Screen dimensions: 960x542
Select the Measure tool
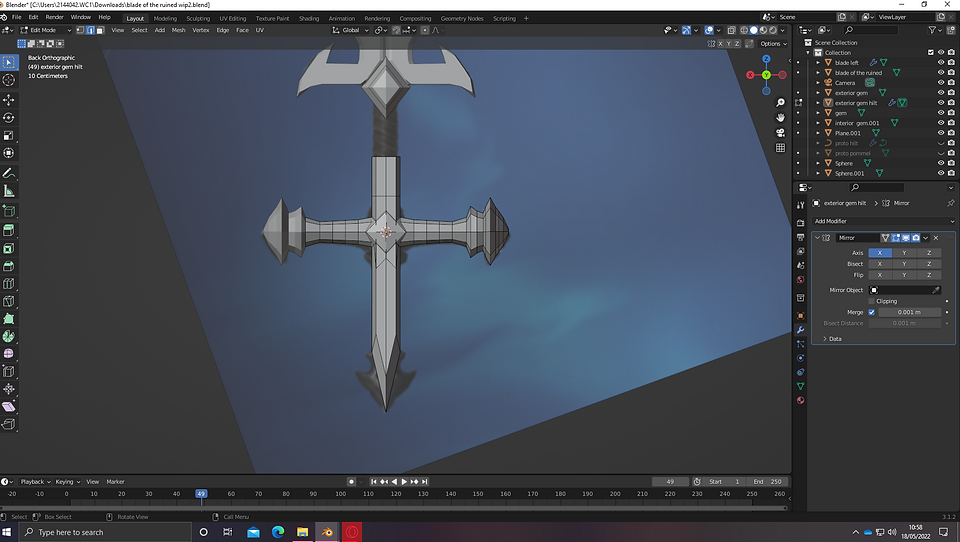coord(9,191)
